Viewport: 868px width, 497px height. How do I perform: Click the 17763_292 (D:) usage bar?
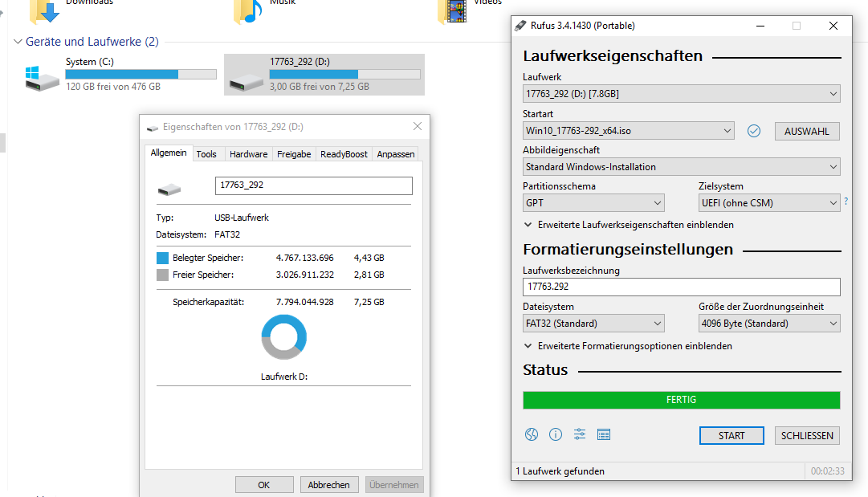click(x=345, y=74)
